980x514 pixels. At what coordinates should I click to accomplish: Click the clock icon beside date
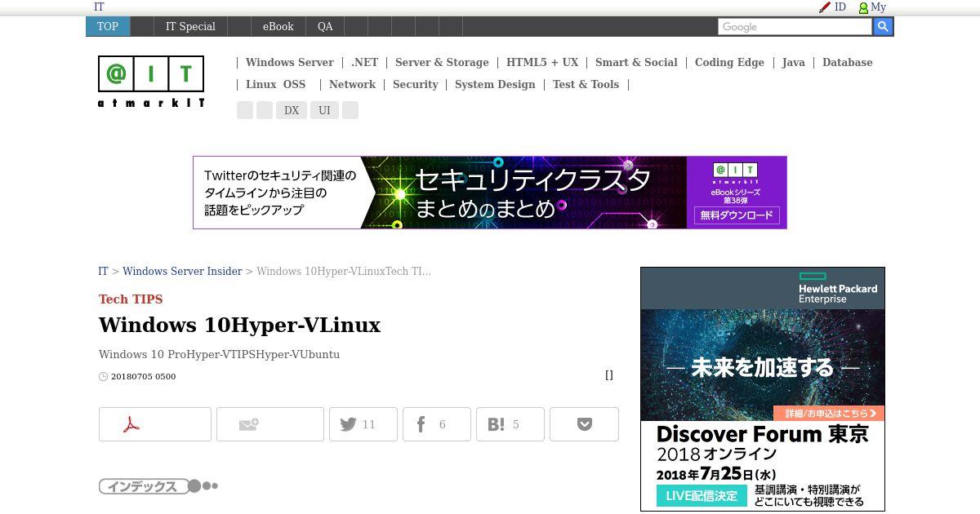[x=103, y=377]
